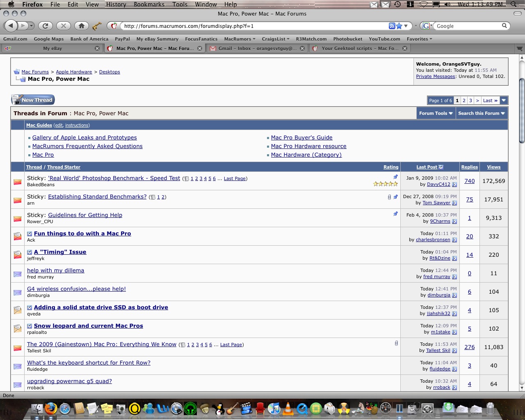
Task: Open the YouTube.com bookmark
Action: pos(384,39)
